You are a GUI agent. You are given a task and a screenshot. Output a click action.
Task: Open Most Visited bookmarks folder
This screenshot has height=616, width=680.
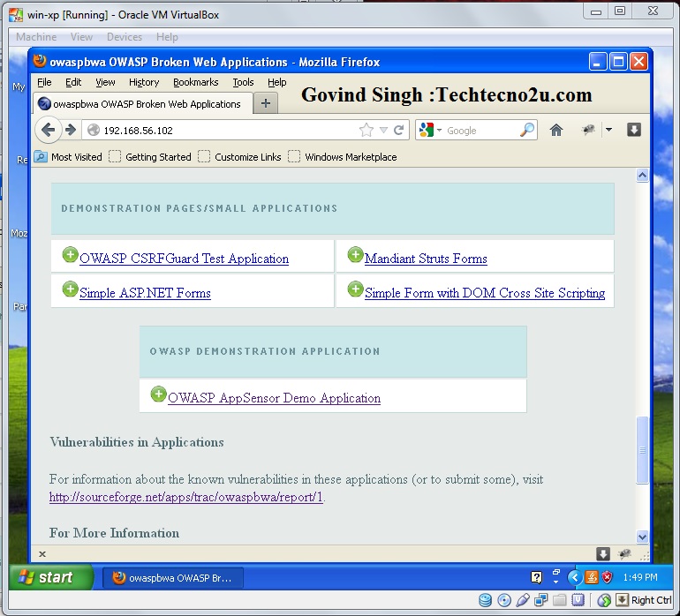pos(68,157)
